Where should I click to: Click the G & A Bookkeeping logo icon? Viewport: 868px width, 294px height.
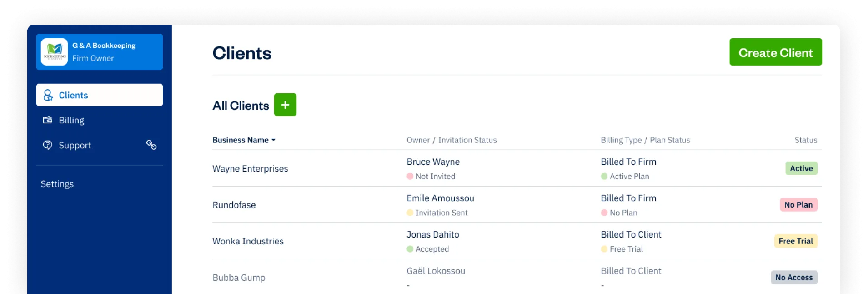[54, 52]
